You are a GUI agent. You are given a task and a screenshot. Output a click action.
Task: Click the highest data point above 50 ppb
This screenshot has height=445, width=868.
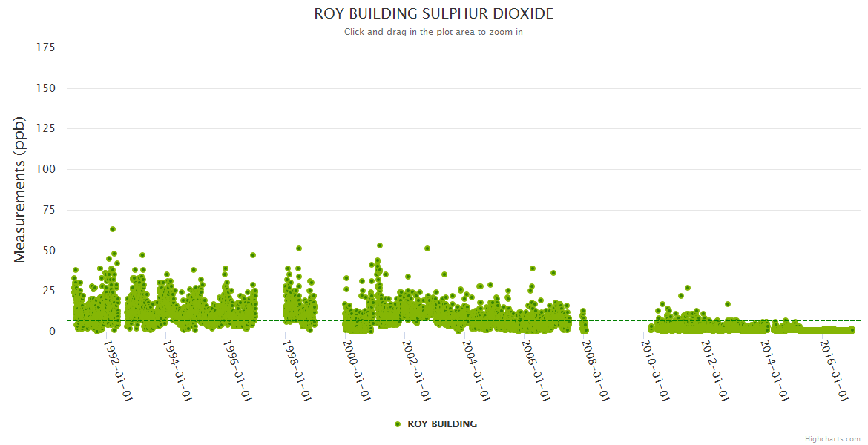click(113, 229)
